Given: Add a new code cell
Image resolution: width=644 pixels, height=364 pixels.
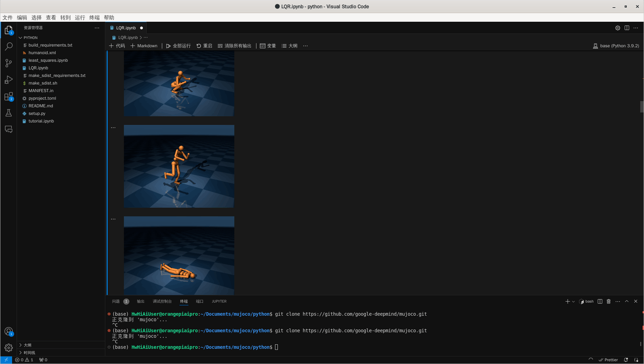Looking at the screenshot, I should coord(117,46).
